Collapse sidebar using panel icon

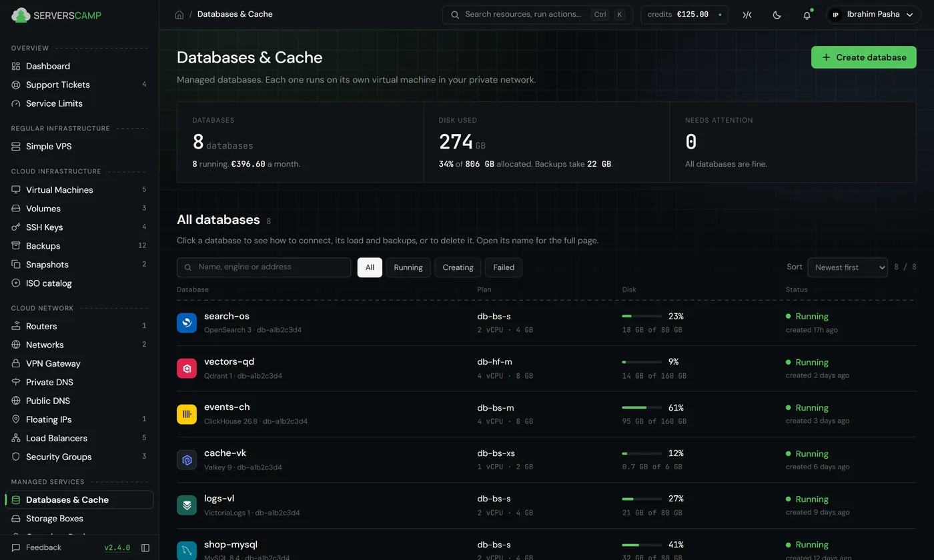[145, 548]
